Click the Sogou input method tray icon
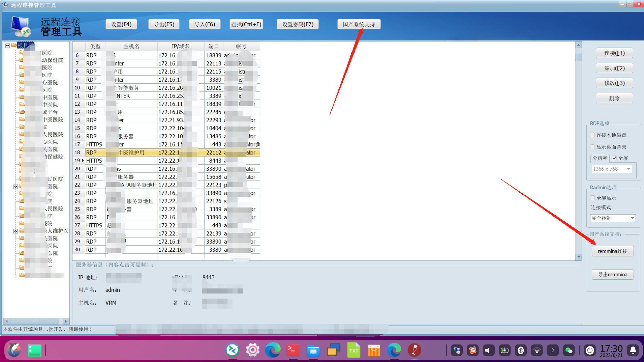644x362 pixels. click(472, 351)
